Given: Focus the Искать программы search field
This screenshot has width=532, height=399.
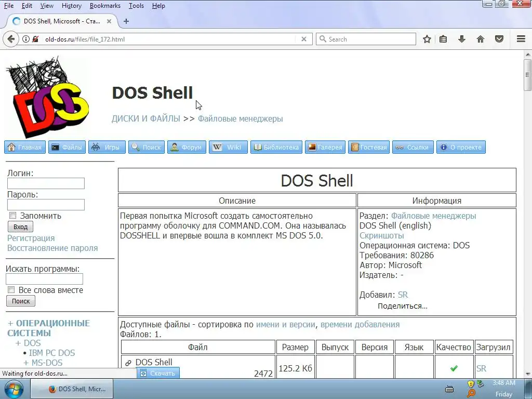Looking at the screenshot, I should [x=45, y=279].
